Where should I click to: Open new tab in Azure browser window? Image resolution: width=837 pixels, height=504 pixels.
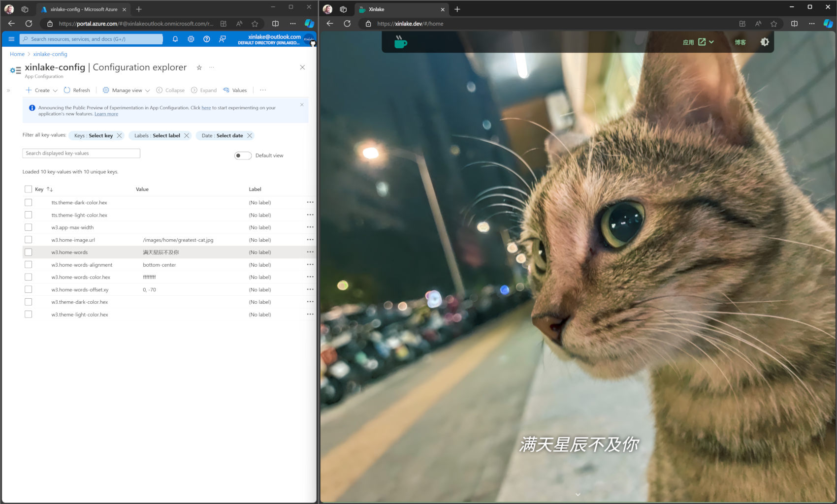pos(139,9)
